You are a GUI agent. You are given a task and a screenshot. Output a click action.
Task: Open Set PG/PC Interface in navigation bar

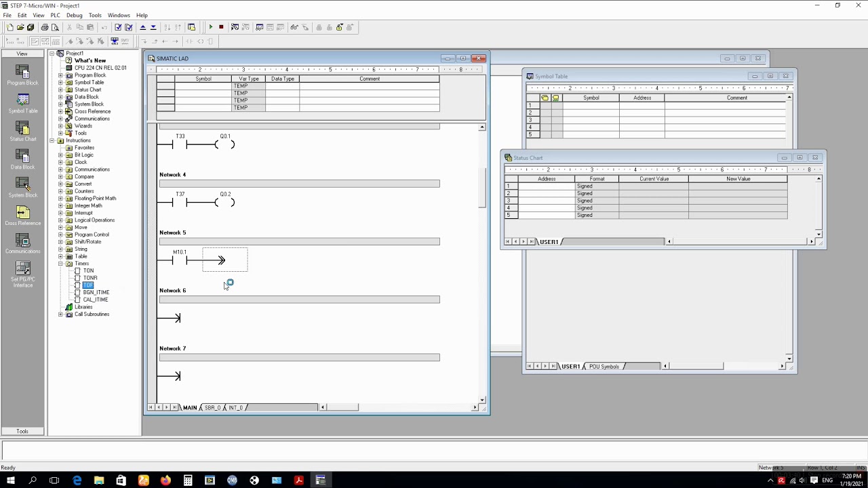[x=22, y=274]
